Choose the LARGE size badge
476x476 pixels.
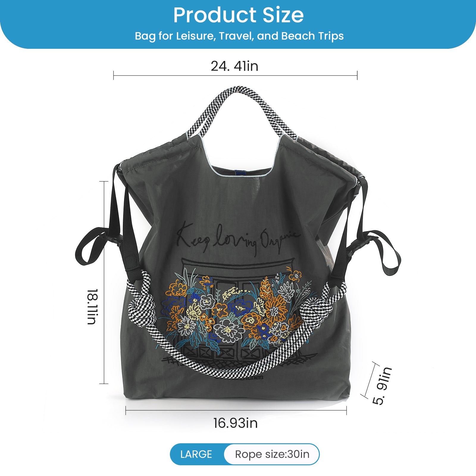pos(196,454)
